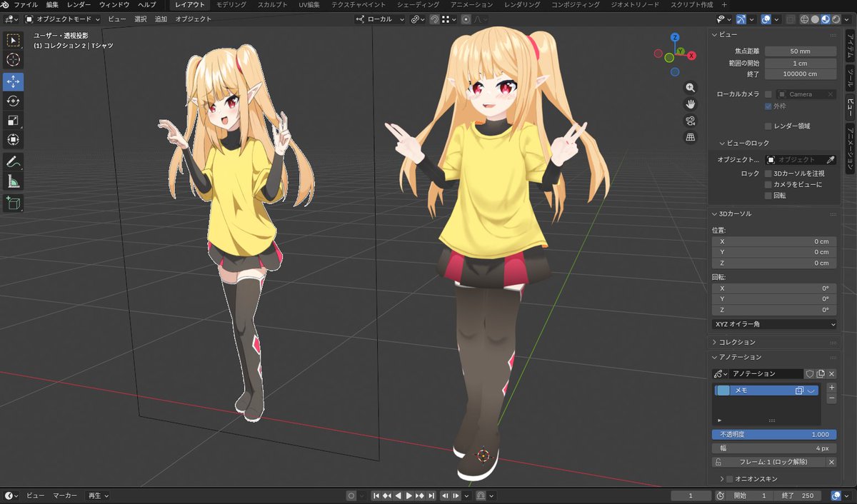Select wireframe viewport shading
Image resolution: width=857 pixels, height=504 pixels.
pyautogui.click(x=803, y=19)
